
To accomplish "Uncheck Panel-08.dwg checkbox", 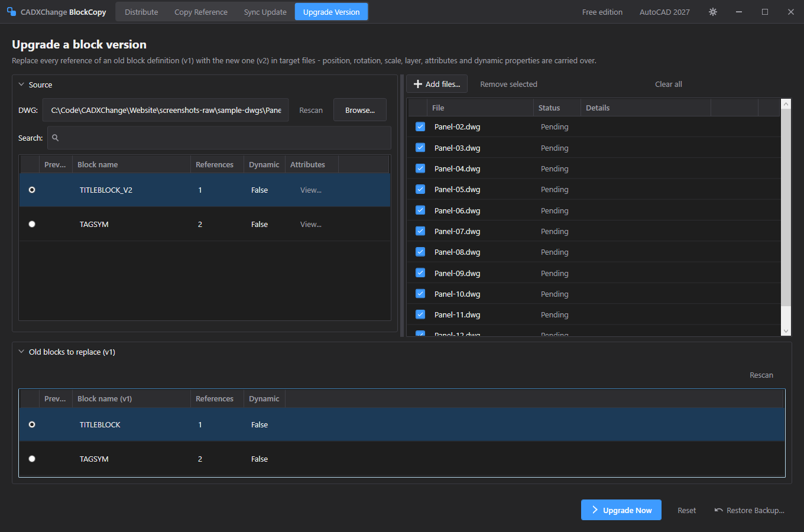I will [420, 252].
